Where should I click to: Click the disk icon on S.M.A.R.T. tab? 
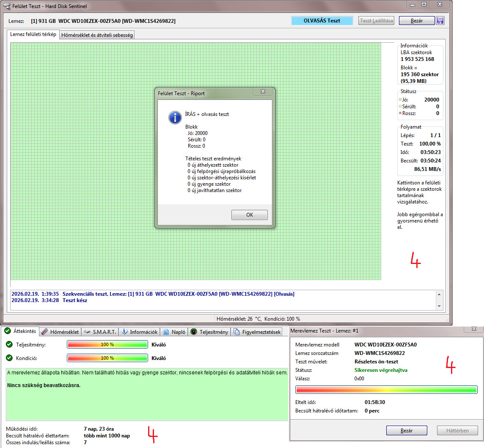pyautogui.click(x=87, y=332)
